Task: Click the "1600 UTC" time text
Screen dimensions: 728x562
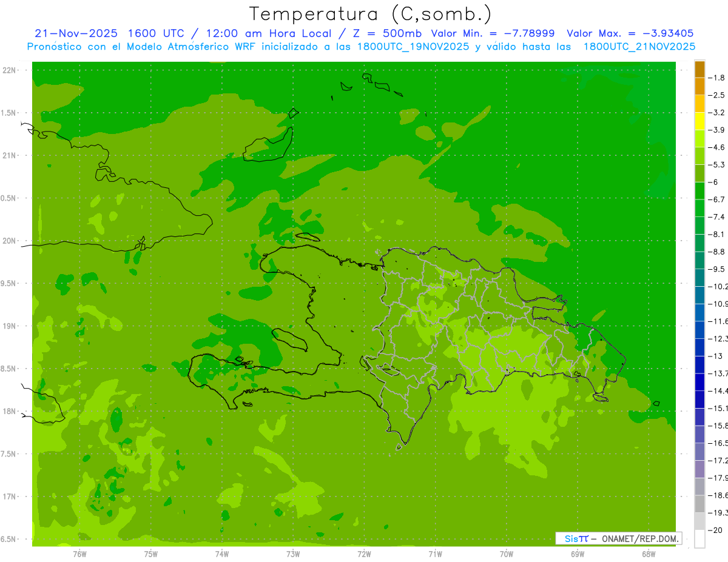Action: pyautogui.click(x=155, y=33)
